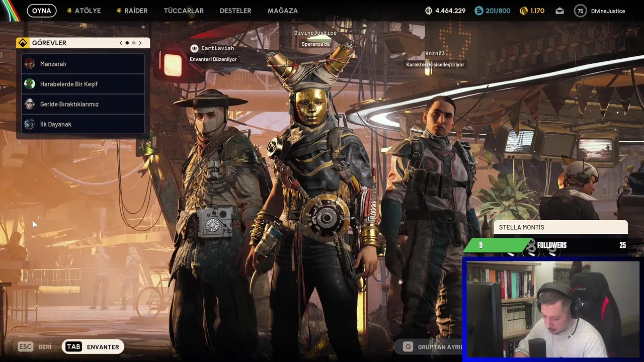Select the gold-masked center character
The image size is (644, 362).
pyautogui.click(x=314, y=201)
